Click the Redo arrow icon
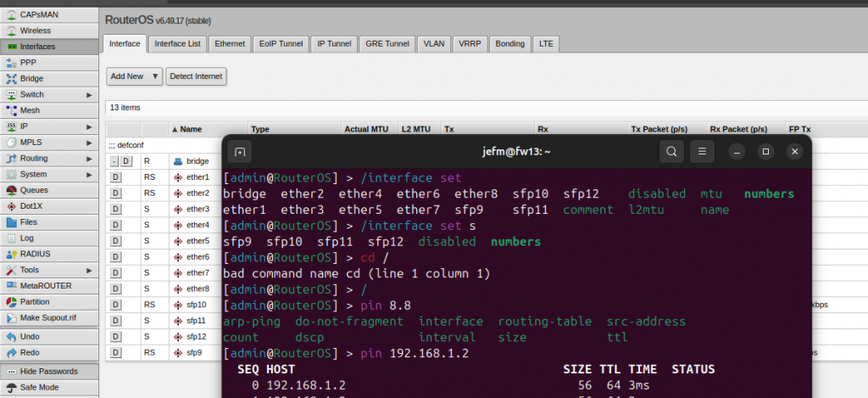Screen dimensions: 868x398 [x=11, y=352]
